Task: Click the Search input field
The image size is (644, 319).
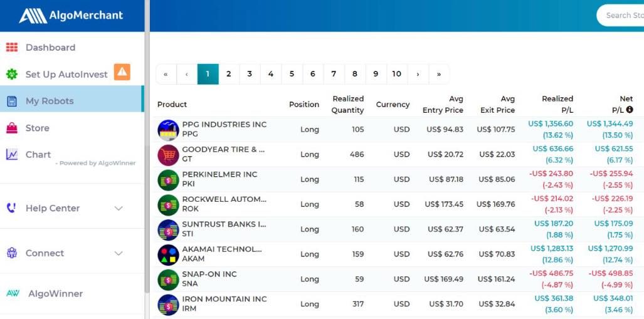Action: click(x=621, y=16)
